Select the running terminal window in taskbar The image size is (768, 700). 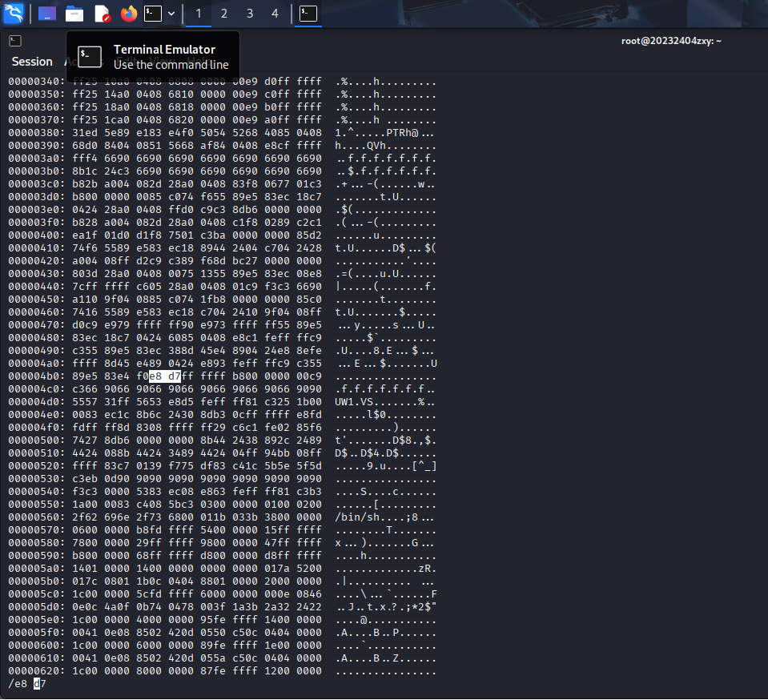[308, 14]
